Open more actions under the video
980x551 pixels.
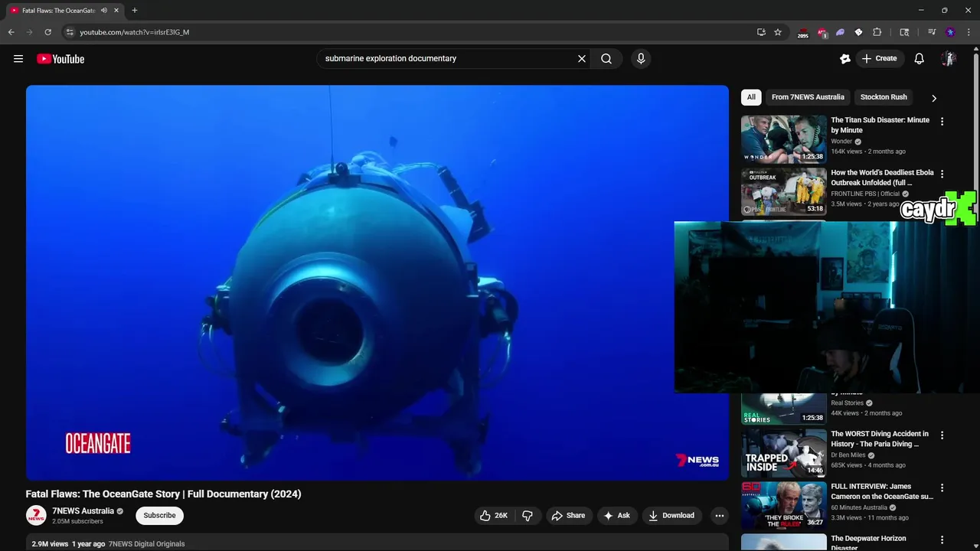(719, 516)
